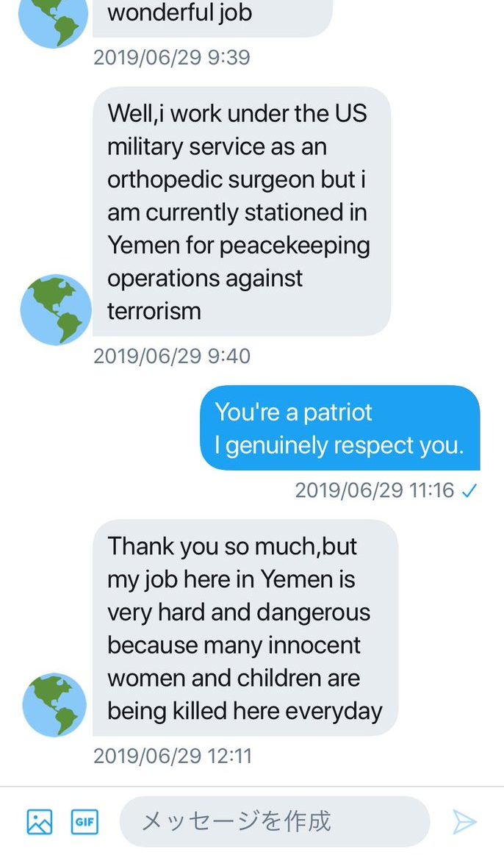
Task: Tap the send message arrow icon
Action: point(464,821)
